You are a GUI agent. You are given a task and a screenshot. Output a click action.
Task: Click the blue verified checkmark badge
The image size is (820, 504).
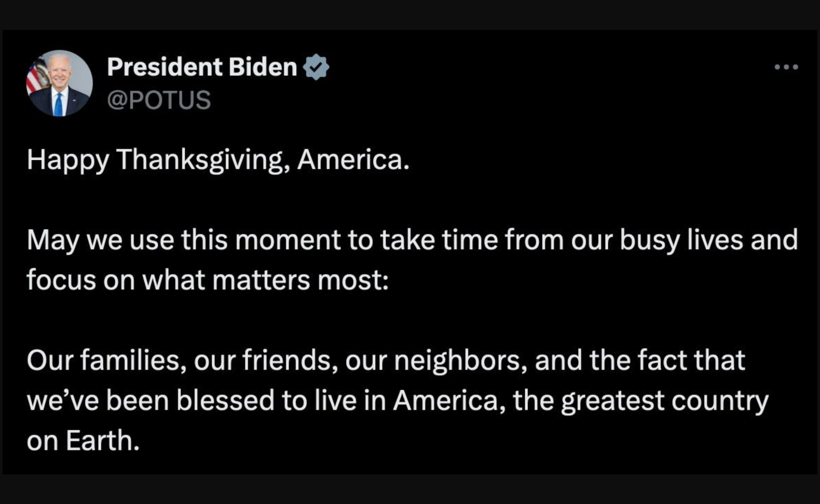(316, 67)
